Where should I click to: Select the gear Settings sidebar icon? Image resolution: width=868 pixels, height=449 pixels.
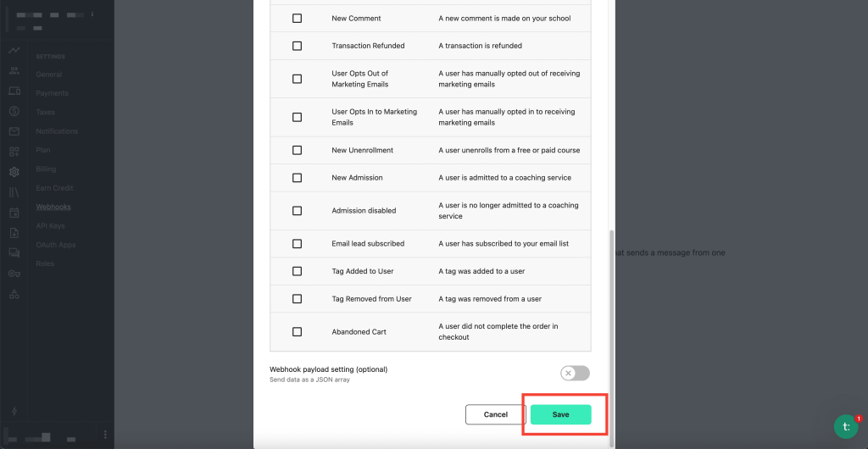[14, 172]
